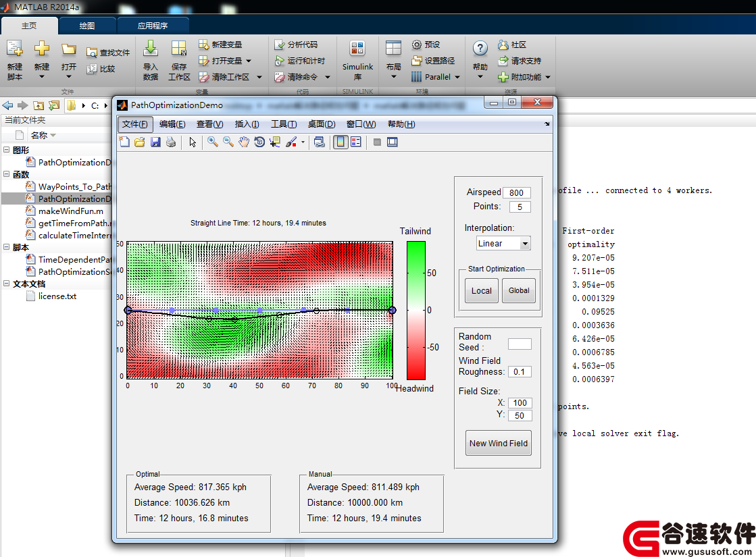Switch to the 应用程序 ribbon tab
Viewport: 756px width, 557px height.
[x=153, y=26]
